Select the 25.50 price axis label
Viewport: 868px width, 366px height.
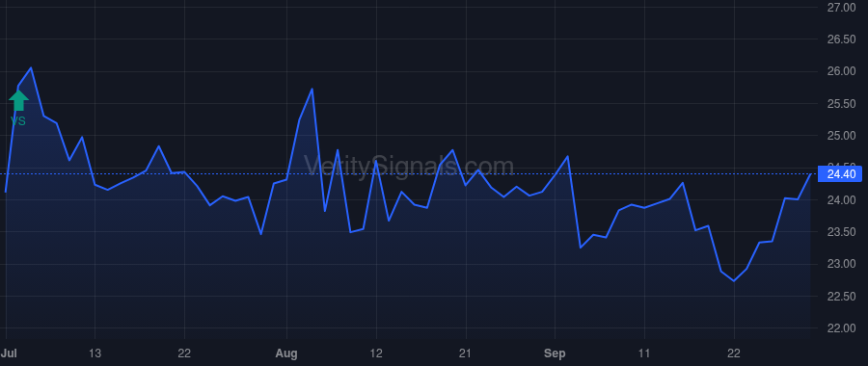841,104
